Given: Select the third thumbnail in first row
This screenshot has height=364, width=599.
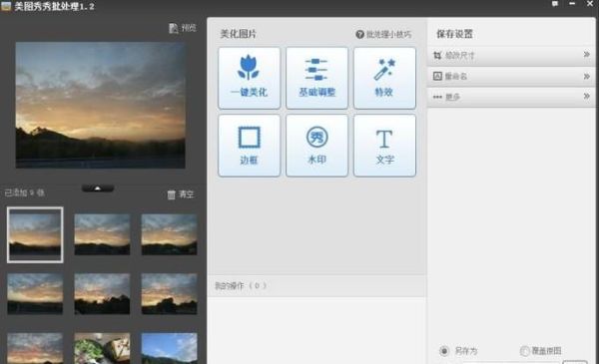Looking at the screenshot, I should pyautogui.click(x=170, y=234).
